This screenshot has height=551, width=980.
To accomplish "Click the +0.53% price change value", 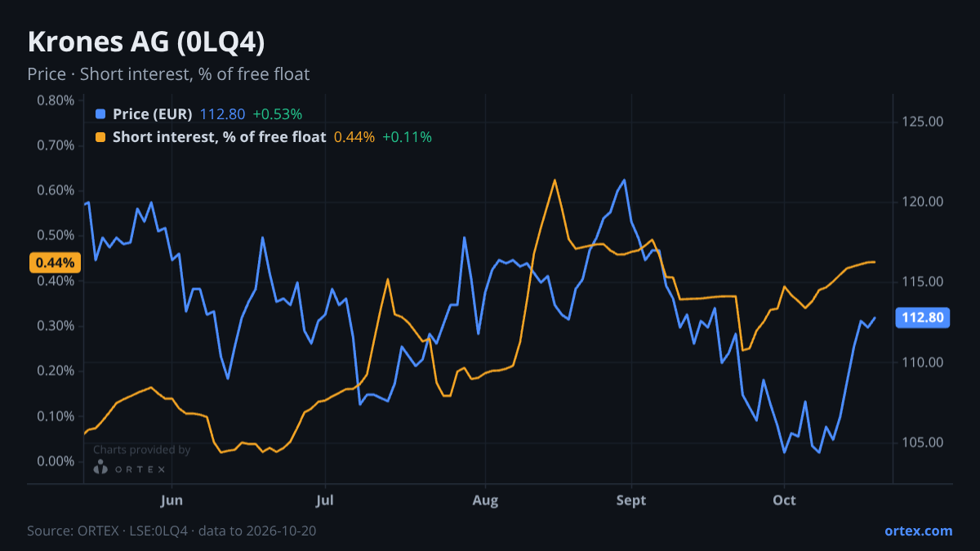I will tap(277, 114).
